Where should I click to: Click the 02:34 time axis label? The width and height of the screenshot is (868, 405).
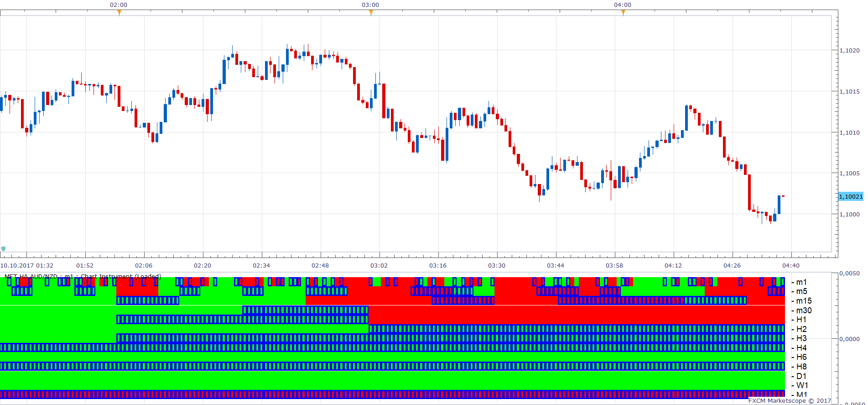tap(261, 266)
